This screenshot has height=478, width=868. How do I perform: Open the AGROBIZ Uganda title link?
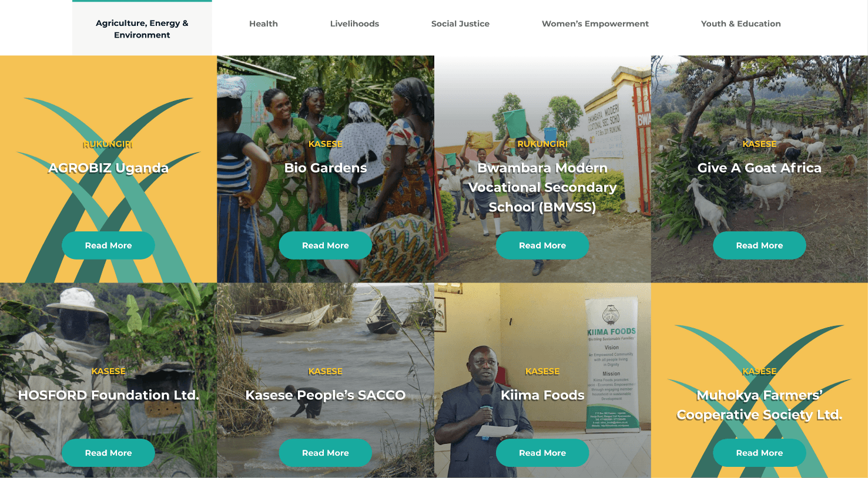tap(108, 168)
